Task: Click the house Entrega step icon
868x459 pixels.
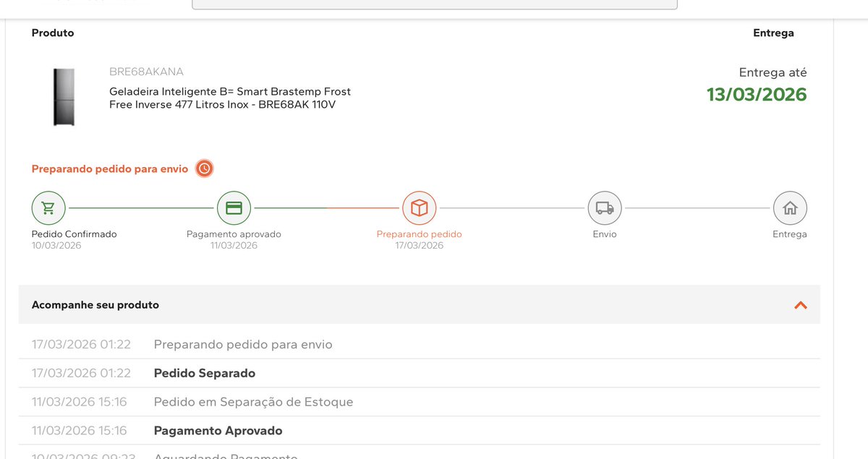Action: pyautogui.click(x=790, y=208)
